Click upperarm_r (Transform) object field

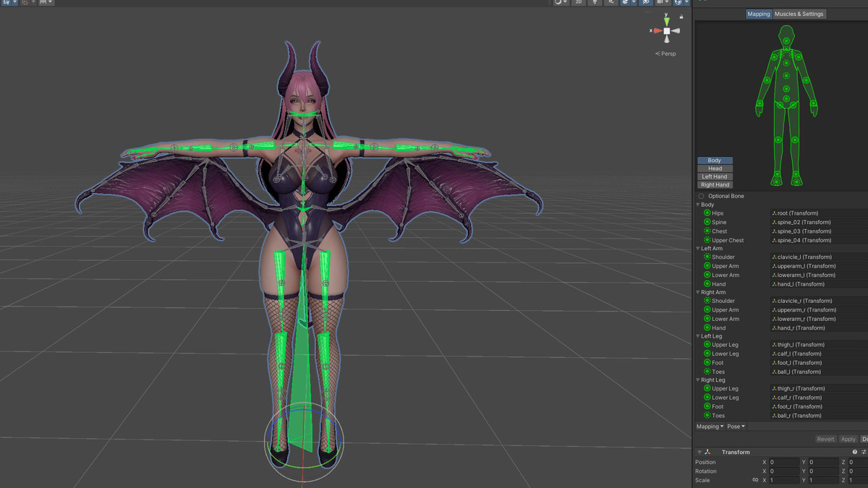pos(819,309)
